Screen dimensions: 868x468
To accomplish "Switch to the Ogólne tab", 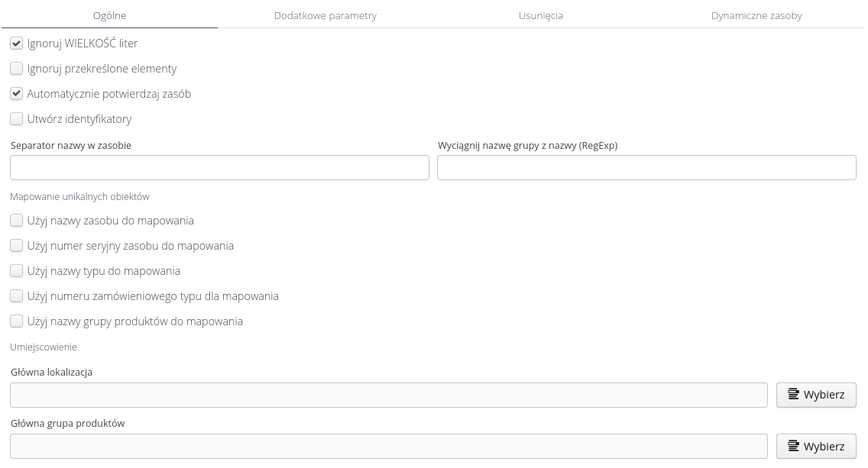I will point(109,15).
